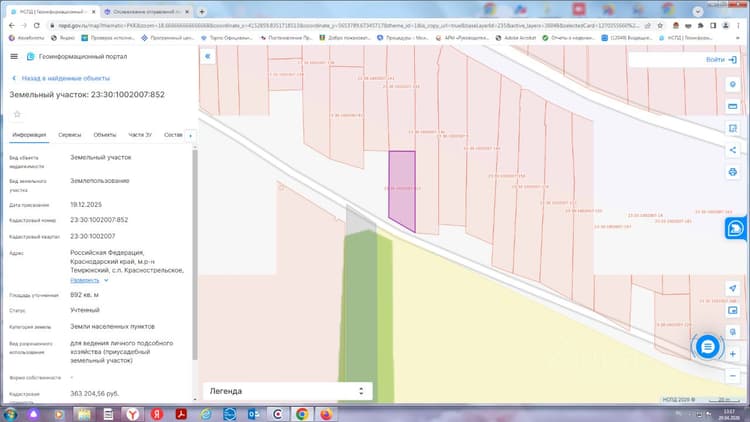Click the taskbar clock

coord(729,414)
